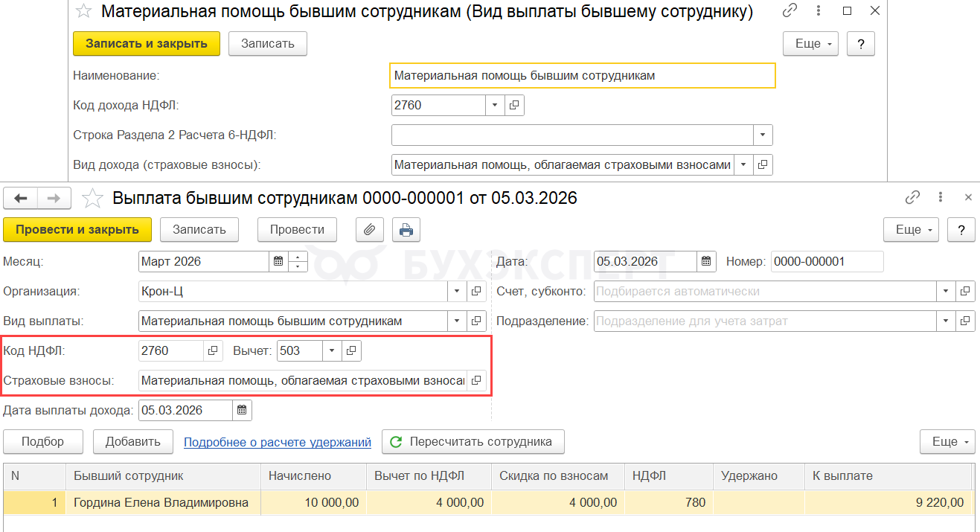Print the document with the printer icon
Screen dimensions: 980x532
click(x=406, y=230)
